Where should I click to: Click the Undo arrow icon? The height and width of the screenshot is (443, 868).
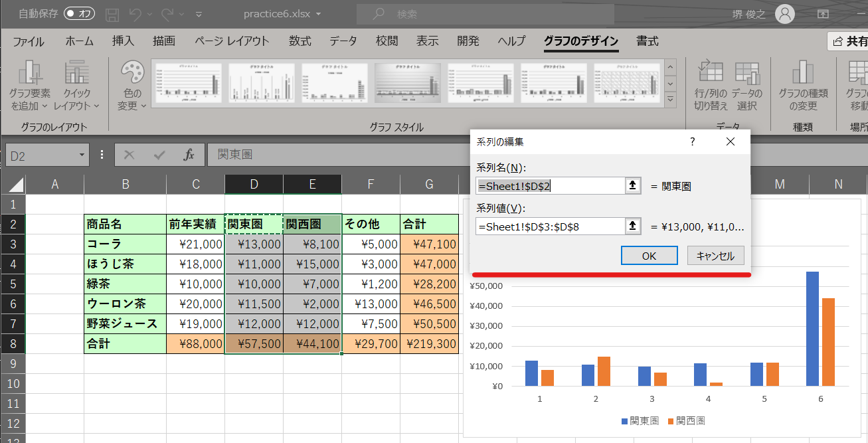pos(135,14)
